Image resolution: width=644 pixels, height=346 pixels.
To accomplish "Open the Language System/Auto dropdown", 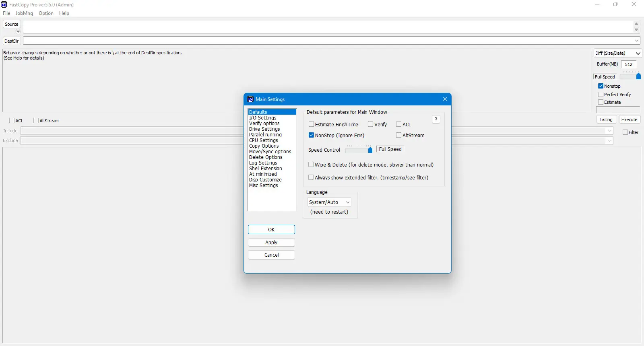I will point(329,202).
